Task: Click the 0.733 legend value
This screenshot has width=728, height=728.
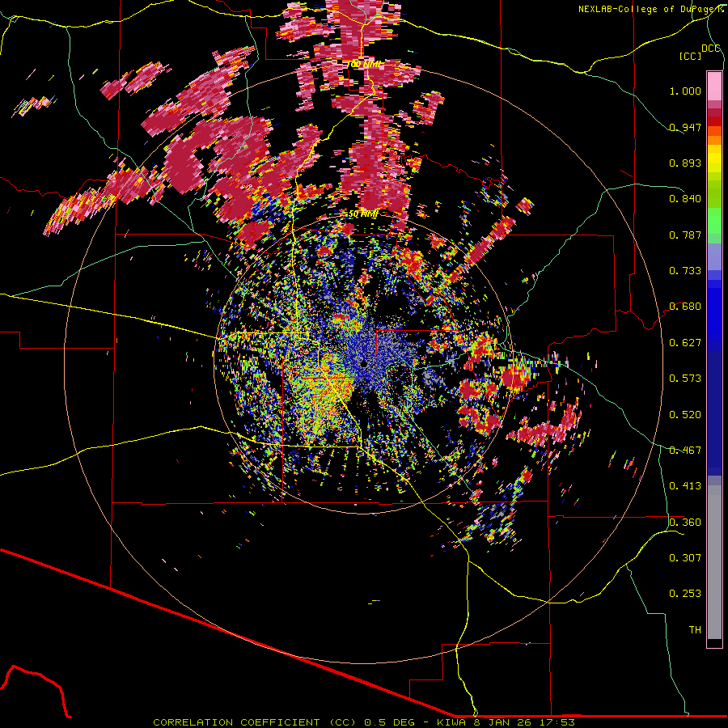Action: click(685, 271)
